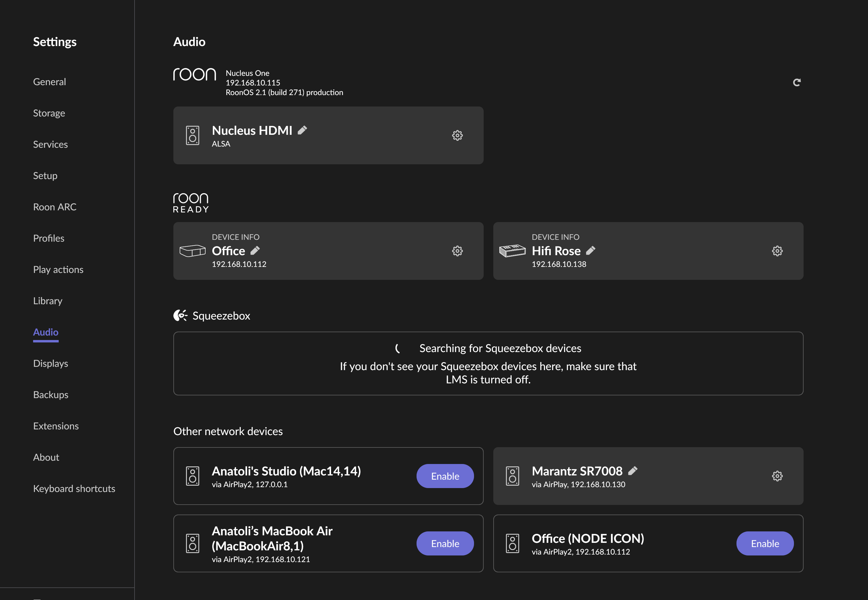868x600 pixels.
Task: Click the ALSA label under Nucleus HDMI
Action: (x=221, y=144)
